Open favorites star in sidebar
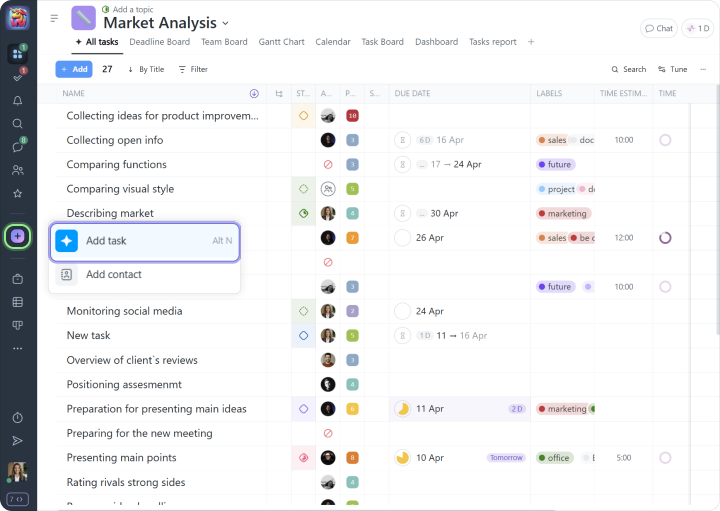 (17, 193)
